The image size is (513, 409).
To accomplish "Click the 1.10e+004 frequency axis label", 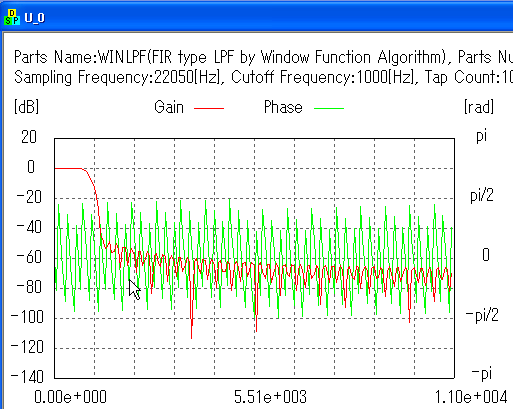I will click(x=471, y=397).
